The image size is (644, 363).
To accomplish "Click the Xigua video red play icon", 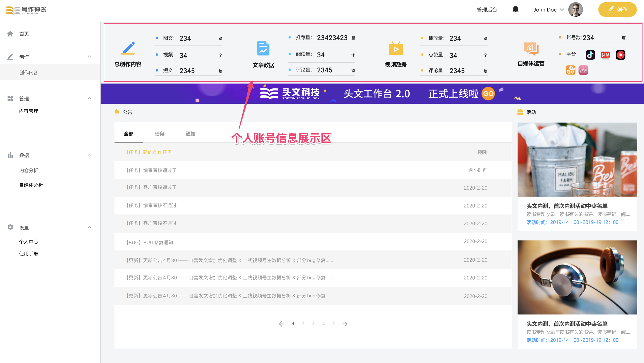I will tap(620, 55).
